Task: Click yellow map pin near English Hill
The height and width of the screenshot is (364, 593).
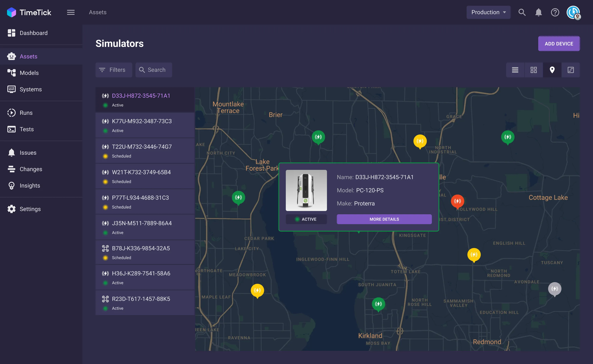Action: (x=474, y=255)
